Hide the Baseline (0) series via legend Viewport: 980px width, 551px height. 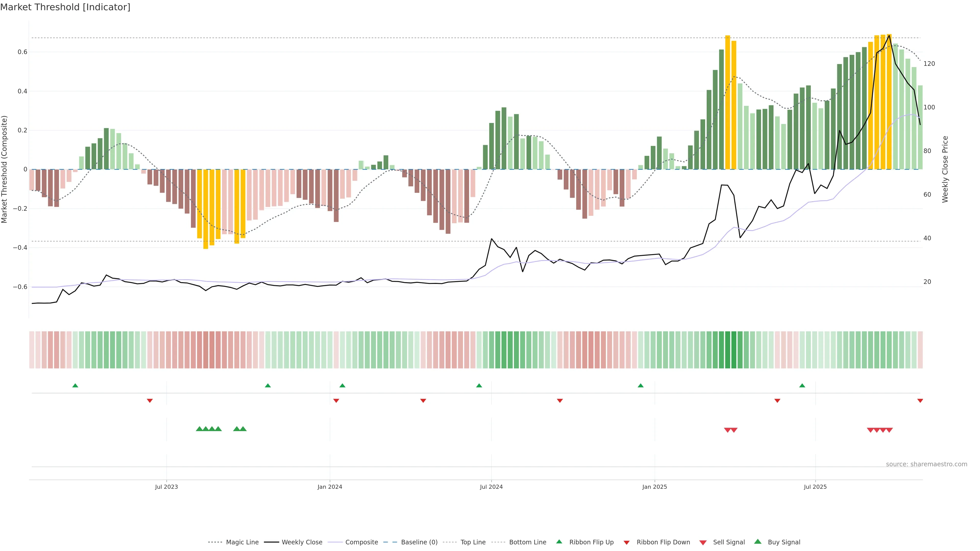tap(419, 542)
